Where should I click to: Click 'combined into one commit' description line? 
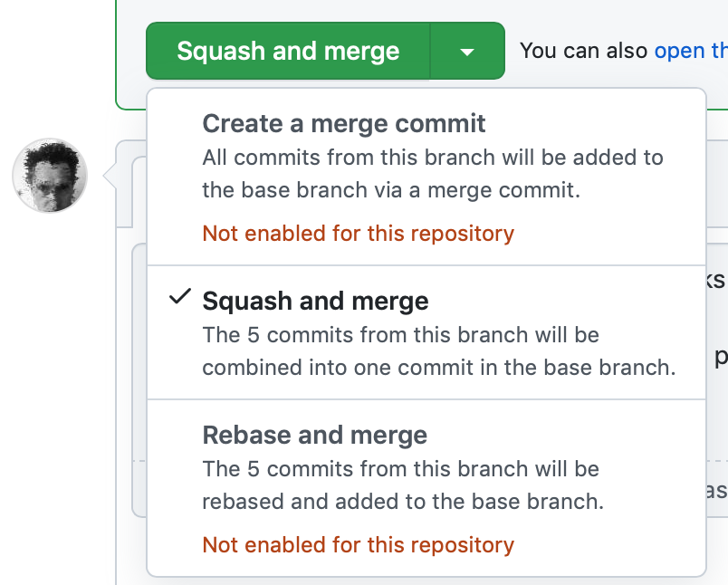[439, 368]
